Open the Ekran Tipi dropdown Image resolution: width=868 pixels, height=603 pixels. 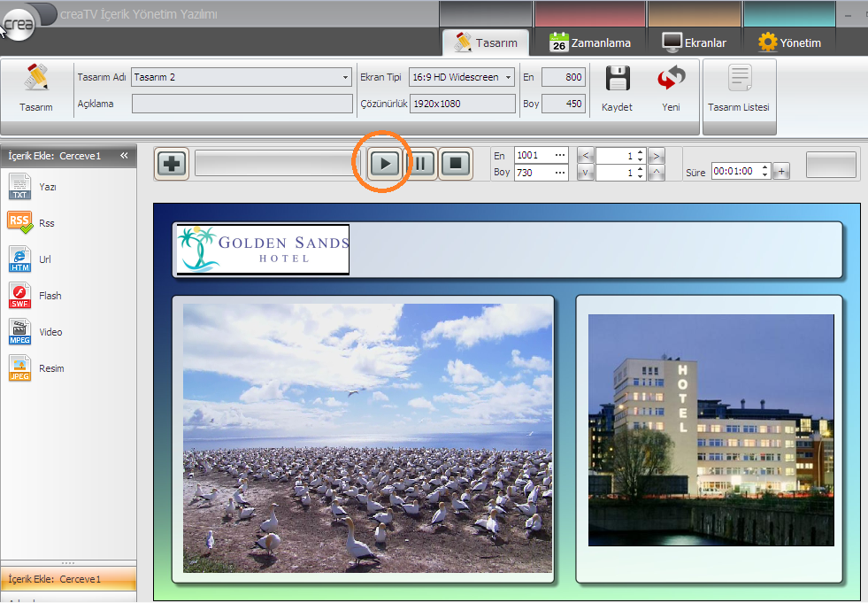click(x=509, y=78)
